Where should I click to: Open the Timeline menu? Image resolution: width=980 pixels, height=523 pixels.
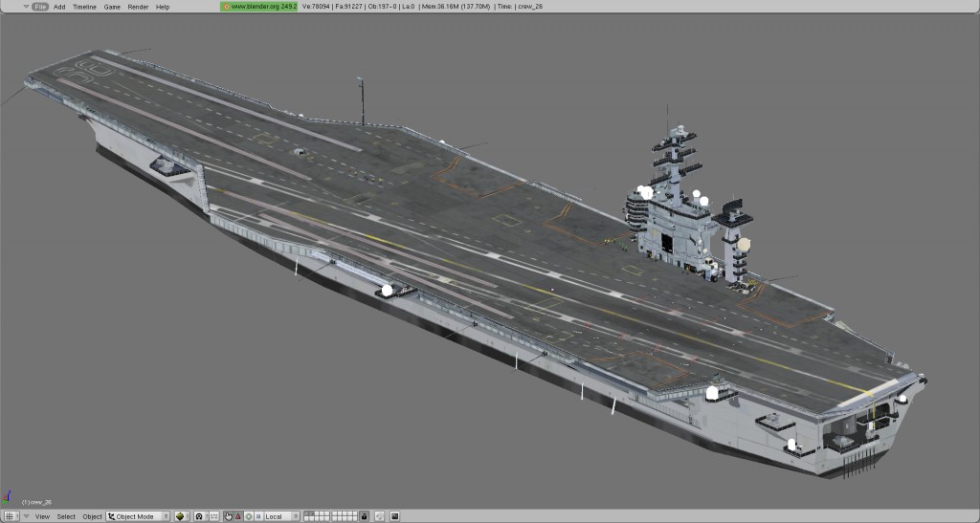(84, 7)
